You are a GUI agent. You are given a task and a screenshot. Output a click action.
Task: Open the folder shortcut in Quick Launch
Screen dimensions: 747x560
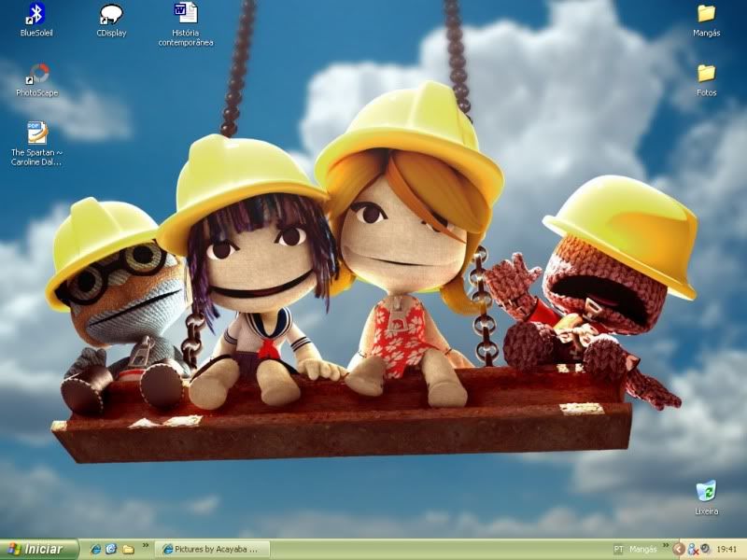128,550
